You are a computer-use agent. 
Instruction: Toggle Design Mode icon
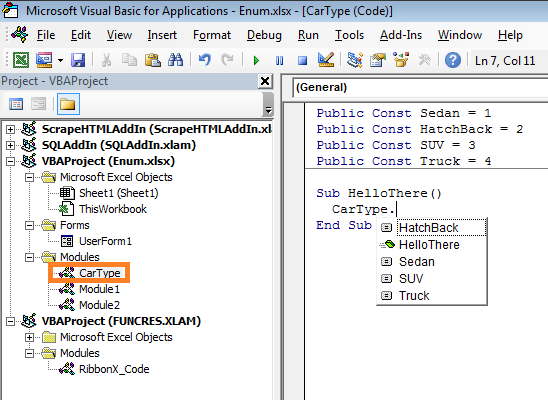coord(326,60)
